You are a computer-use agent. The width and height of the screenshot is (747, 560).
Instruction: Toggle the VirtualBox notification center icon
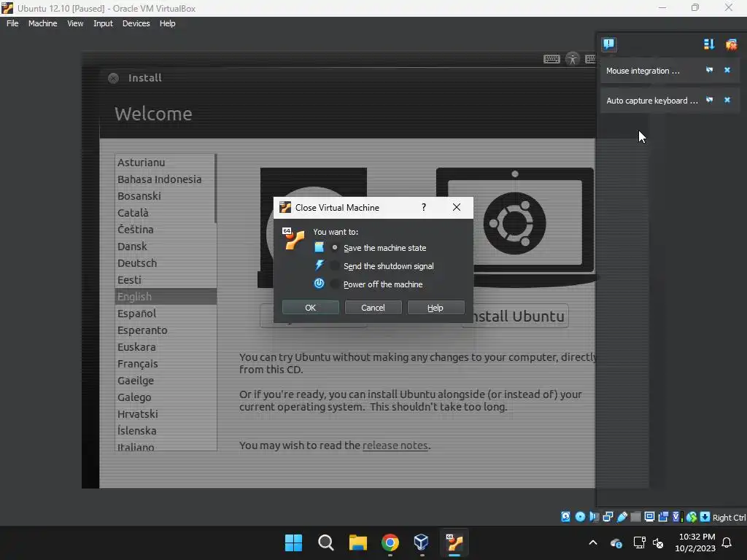coord(608,44)
